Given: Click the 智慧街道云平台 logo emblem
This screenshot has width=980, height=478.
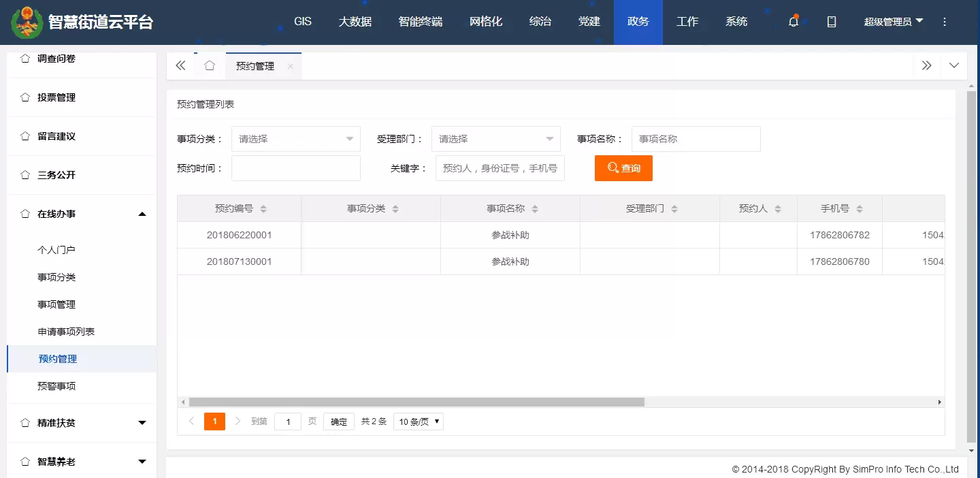Looking at the screenshot, I should pyautogui.click(x=27, y=22).
